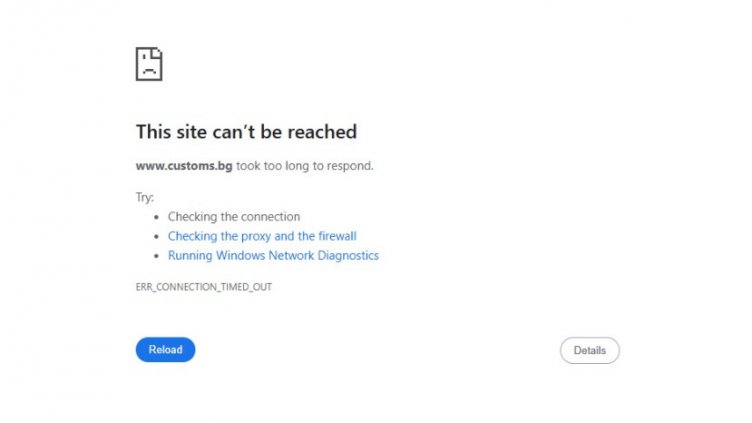Open 'Checking the proxy and the firewall' link
The height and width of the screenshot is (423, 752).
click(262, 236)
